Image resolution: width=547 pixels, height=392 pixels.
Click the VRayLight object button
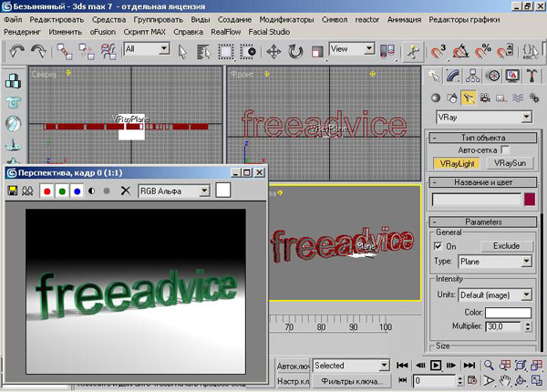pos(457,163)
